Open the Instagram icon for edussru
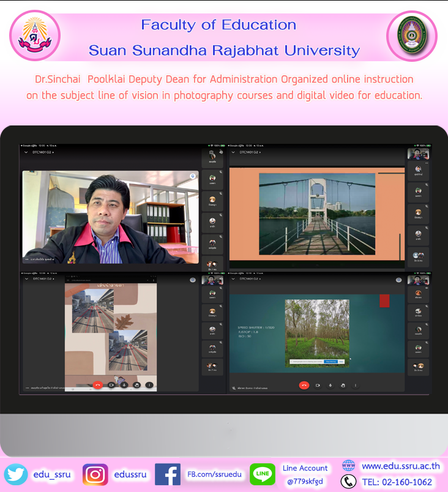Viewport: 448px width, 492px height. pyautogui.click(x=95, y=474)
